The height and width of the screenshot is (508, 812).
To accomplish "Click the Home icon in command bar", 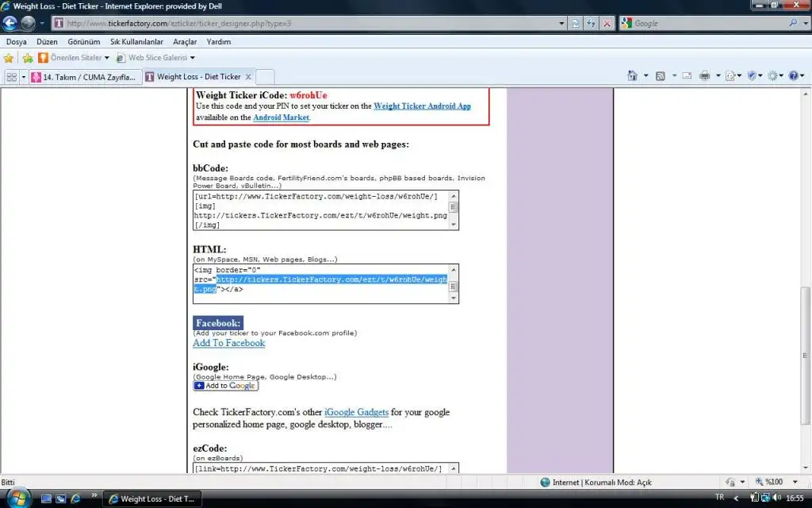I will 632,75.
